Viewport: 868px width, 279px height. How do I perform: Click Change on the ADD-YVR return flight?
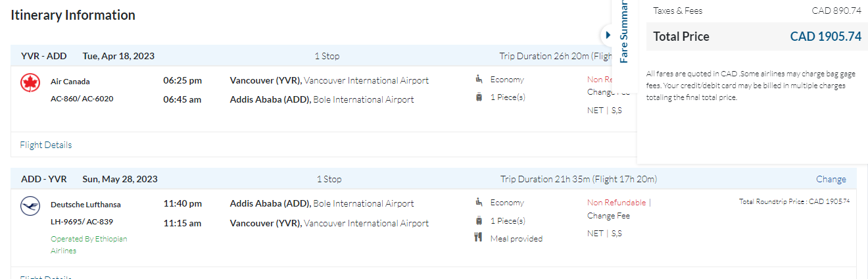(x=831, y=179)
